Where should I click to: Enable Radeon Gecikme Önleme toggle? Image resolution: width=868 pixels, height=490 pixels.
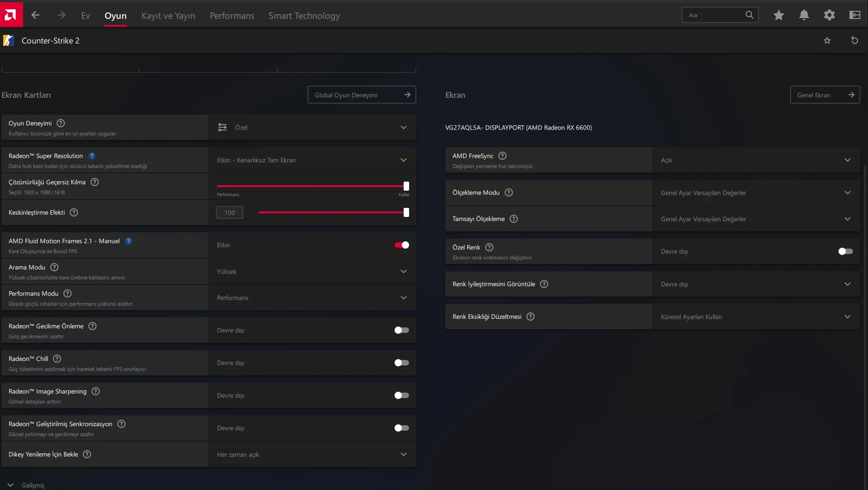pos(401,330)
